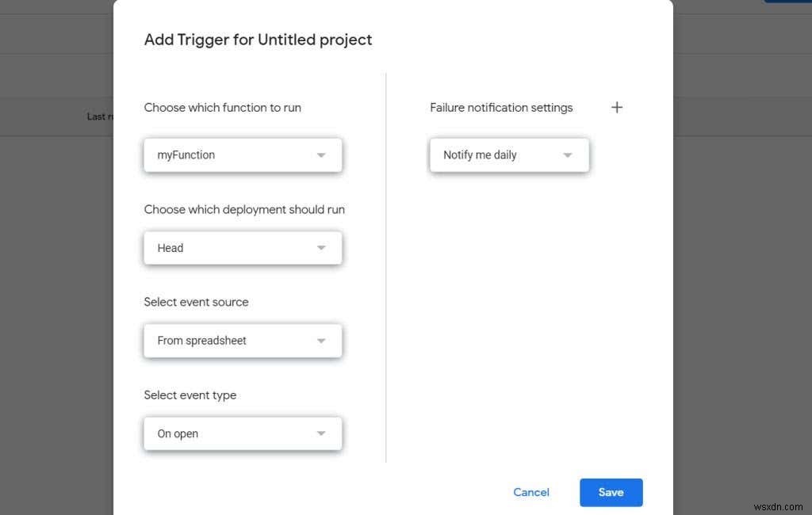Open the myFunction dropdown arrow
The width and height of the screenshot is (812, 515).
point(321,155)
